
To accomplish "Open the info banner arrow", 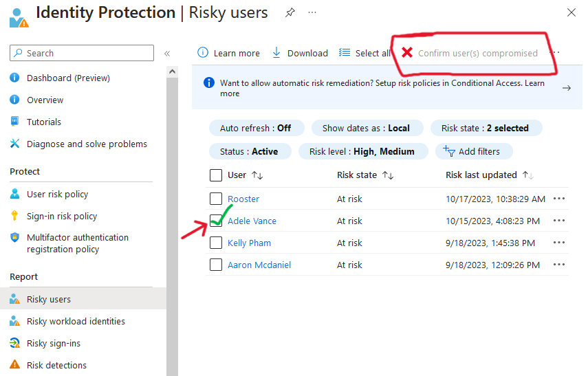I will pyautogui.click(x=567, y=88).
